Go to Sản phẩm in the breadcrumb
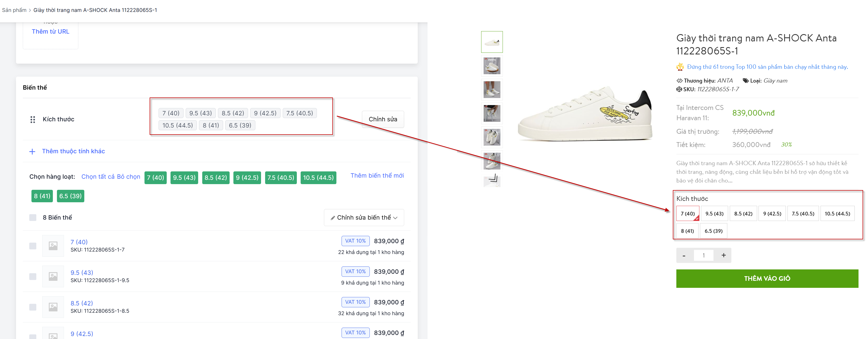 click(x=14, y=10)
